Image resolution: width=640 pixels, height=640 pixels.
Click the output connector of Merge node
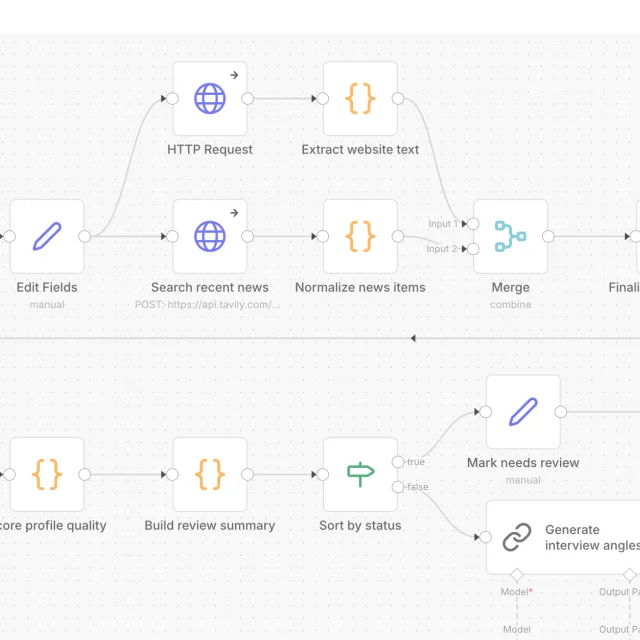click(x=548, y=236)
